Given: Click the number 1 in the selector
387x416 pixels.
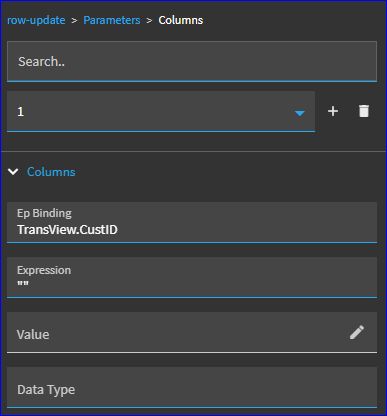Looking at the screenshot, I should click(21, 112).
